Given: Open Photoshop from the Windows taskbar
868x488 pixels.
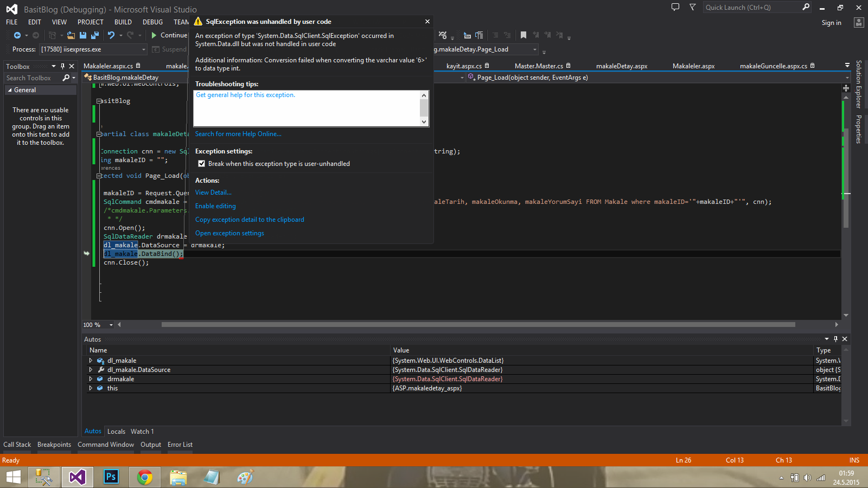Looking at the screenshot, I should (x=111, y=477).
